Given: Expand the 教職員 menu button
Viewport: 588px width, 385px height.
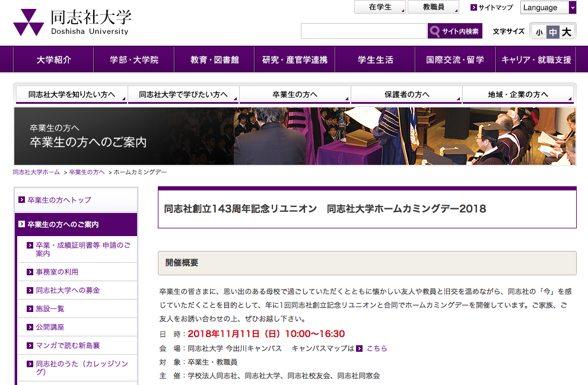Looking at the screenshot, I should (x=434, y=7).
